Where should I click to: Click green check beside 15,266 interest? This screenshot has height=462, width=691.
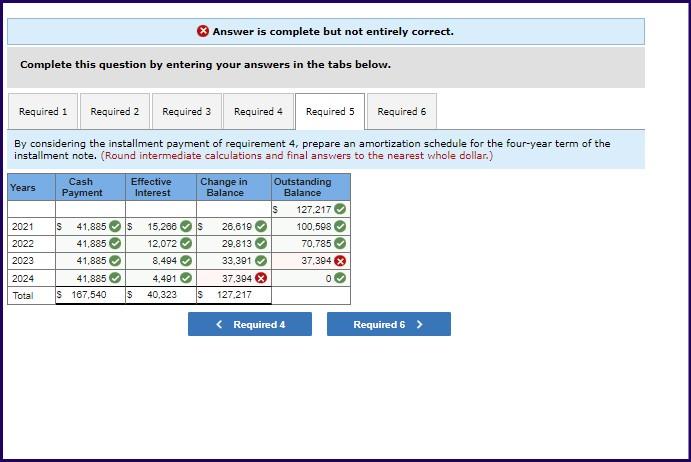(186, 227)
